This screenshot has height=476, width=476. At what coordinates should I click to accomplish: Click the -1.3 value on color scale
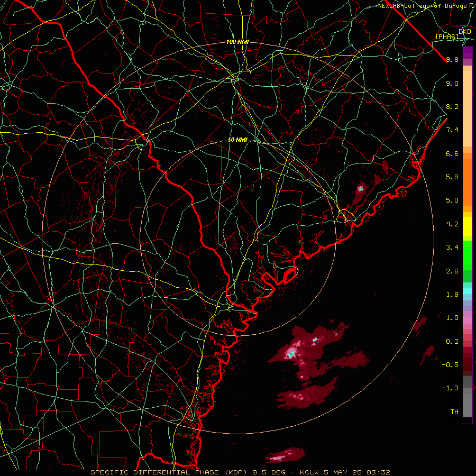[450, 388]
